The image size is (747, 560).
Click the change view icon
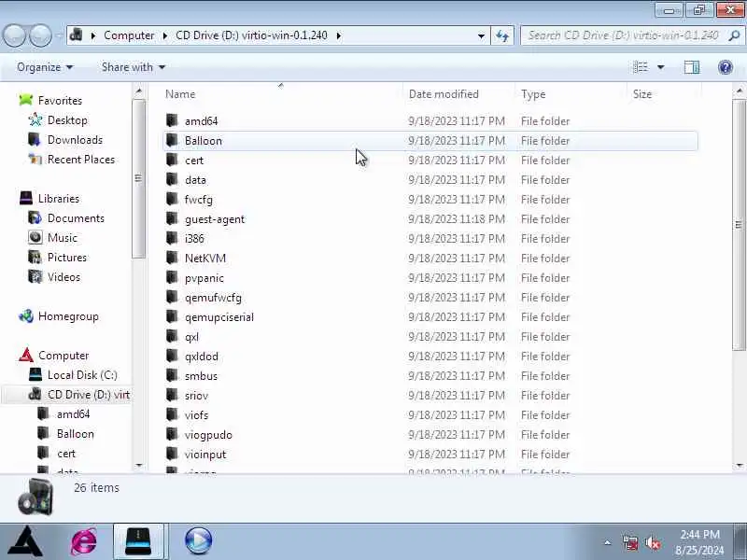tap(641, 67)
